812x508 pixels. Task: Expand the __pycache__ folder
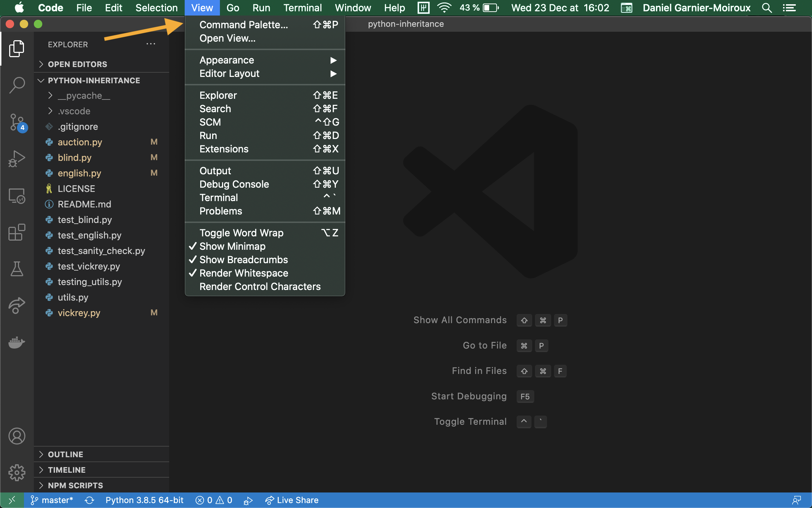coord(84,96)
